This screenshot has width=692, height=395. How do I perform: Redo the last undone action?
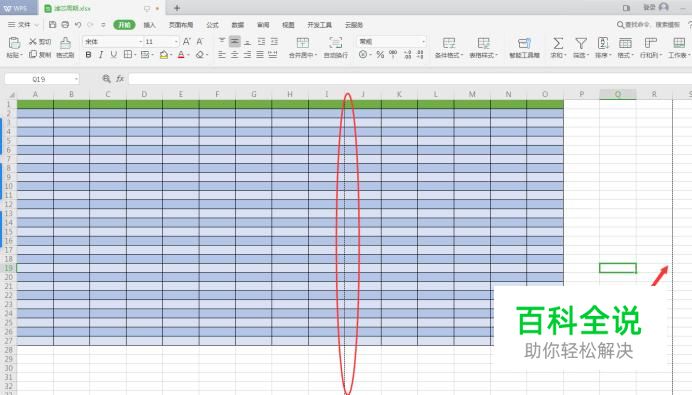pyautogui.click(x=90, y=25)
